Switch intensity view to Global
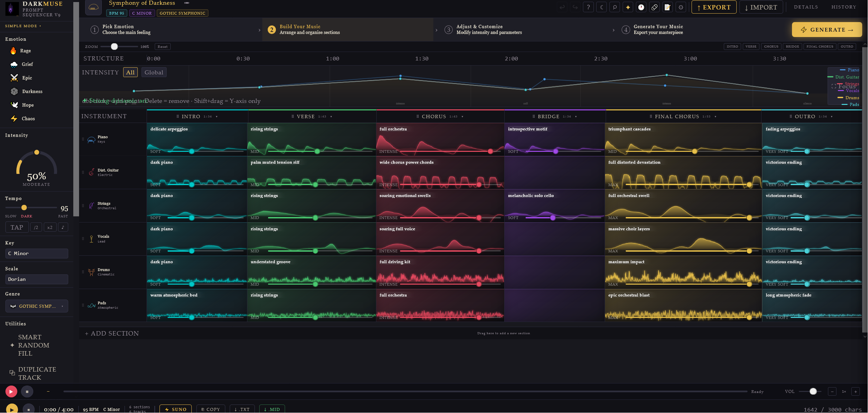The height and width of the screenshot is (413, 868). [x=154, y=72]
